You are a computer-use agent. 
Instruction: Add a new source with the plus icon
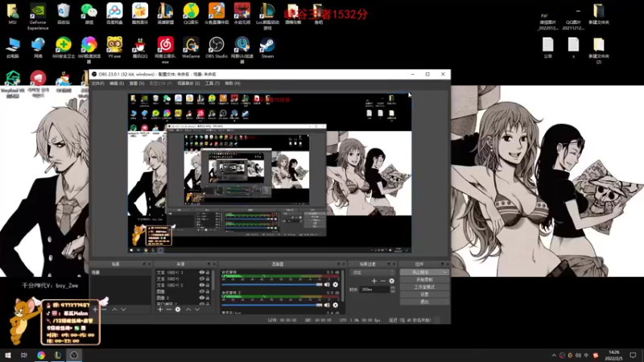pyautogui.click(x=160, y=310)
